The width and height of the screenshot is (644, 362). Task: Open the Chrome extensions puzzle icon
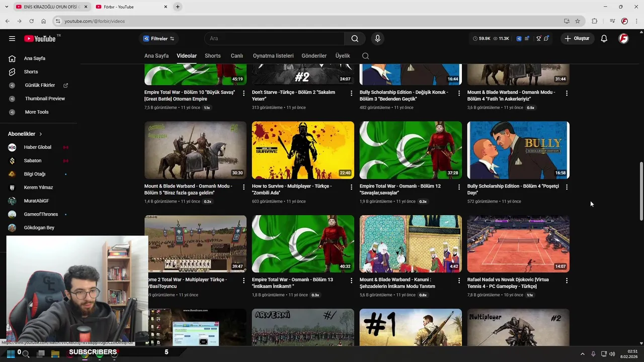coord(594,21)
